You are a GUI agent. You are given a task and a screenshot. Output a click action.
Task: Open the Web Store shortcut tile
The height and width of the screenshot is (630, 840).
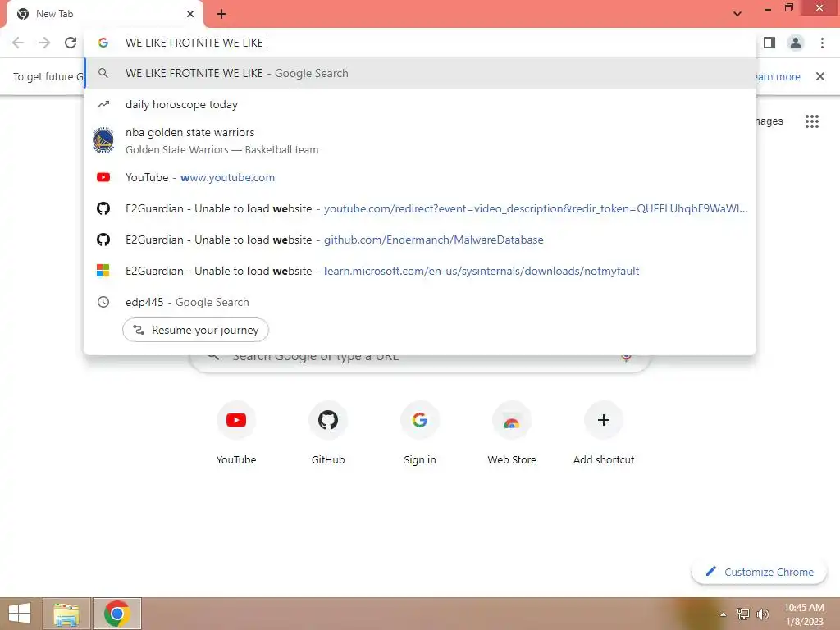pyautogui.click(x=512, y=433)
